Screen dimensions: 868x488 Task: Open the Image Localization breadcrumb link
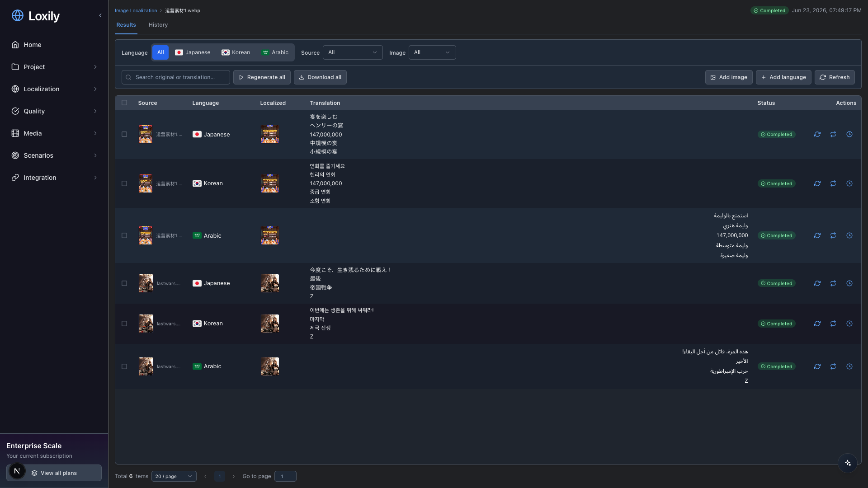136,10
